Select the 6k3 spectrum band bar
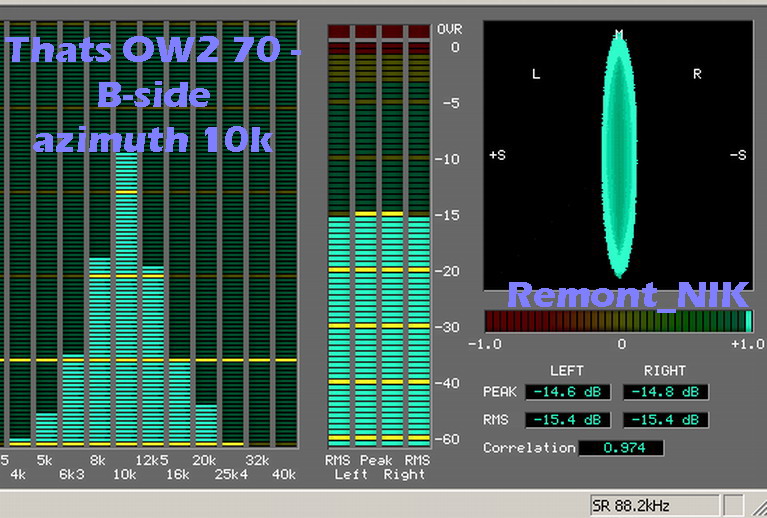The width and height of the screenshot is (767, 518). [x=72, y=400]
